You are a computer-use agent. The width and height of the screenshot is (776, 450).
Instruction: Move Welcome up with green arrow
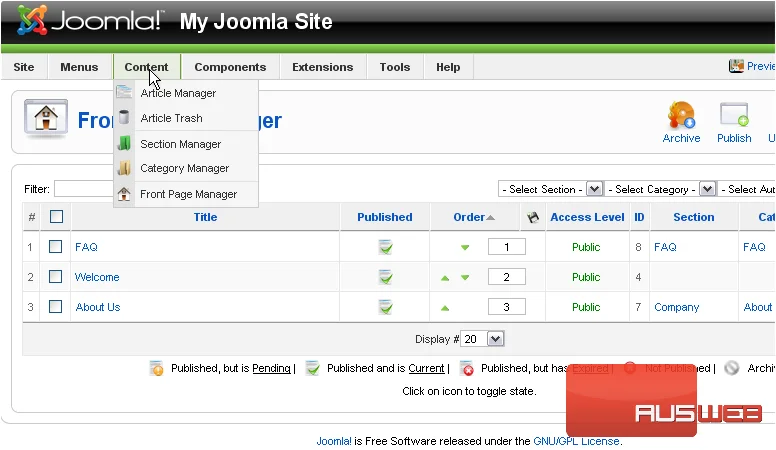pyautogui.click(x=445, y=278)
